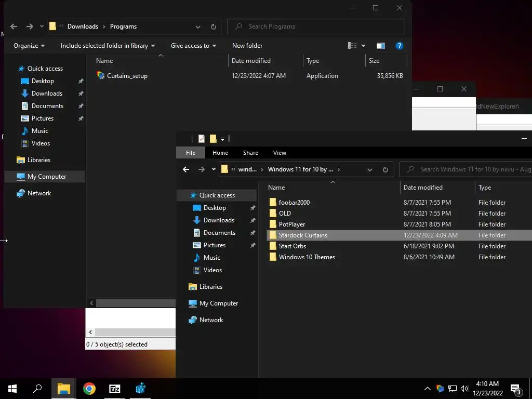Open the Windows Start menu
Image resolution: width=532 pixels, height=399 pixels.
(x=12, y=389)
